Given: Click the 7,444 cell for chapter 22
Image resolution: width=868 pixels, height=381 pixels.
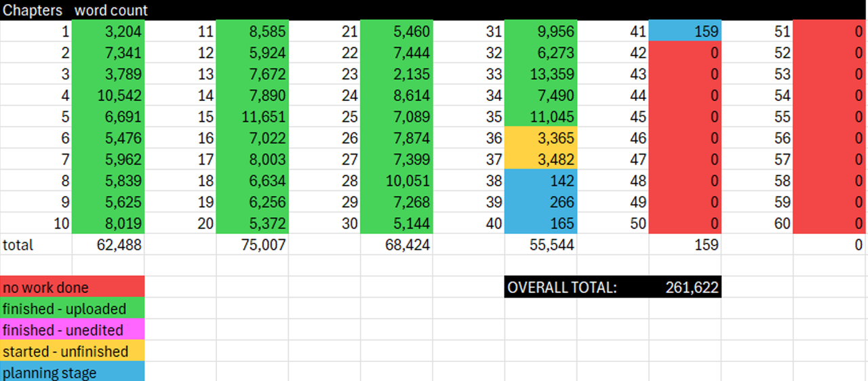Looking at the screenshot, I should [x=397, y=52].
